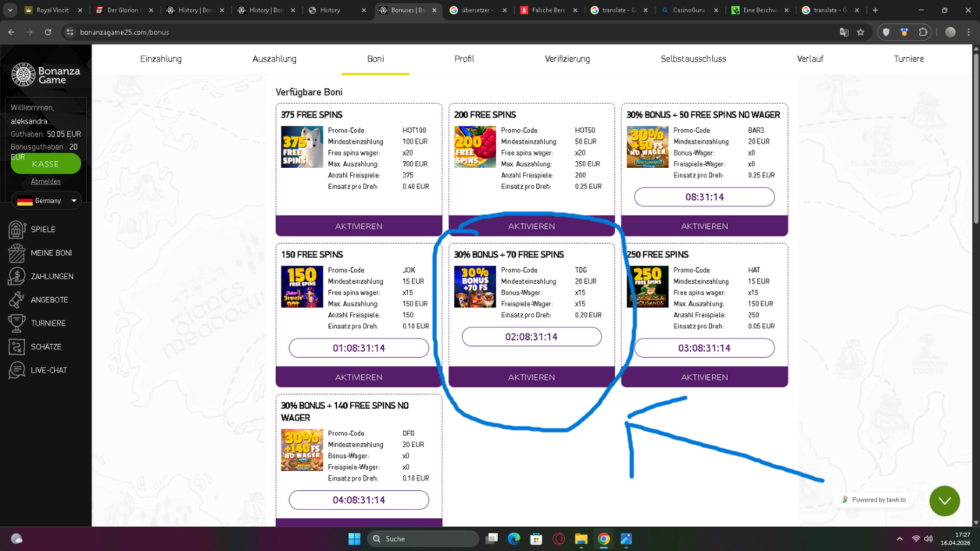Click the 150 Free Spins bonus image

point(302,287)
